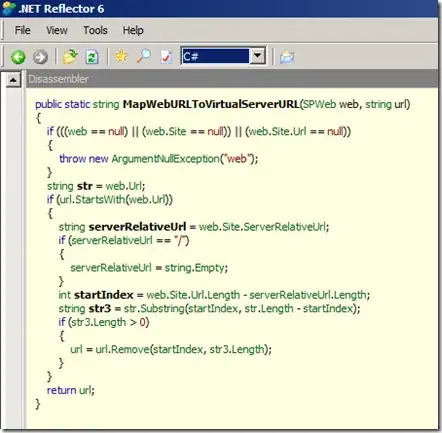Launch Search with the magnifying glass icon

(x=144, y=56)
